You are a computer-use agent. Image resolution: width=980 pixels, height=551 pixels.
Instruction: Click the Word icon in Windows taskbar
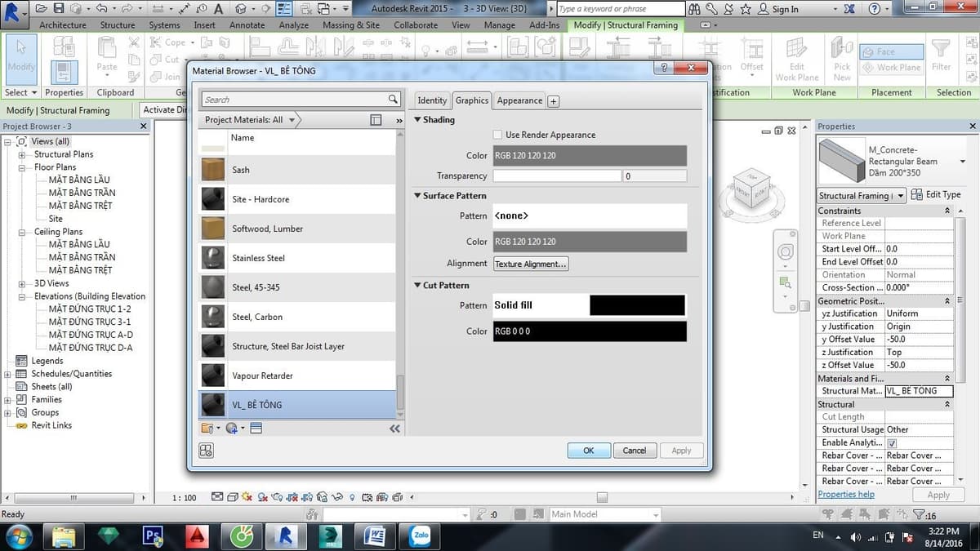click(376, 535)
